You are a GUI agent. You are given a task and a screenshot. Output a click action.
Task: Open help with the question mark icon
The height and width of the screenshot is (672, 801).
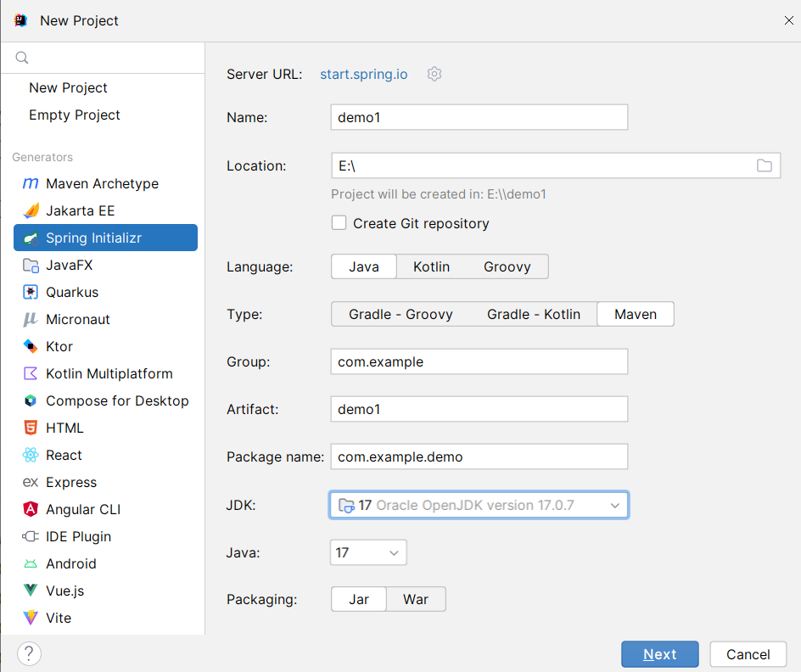tap(29, 653)
